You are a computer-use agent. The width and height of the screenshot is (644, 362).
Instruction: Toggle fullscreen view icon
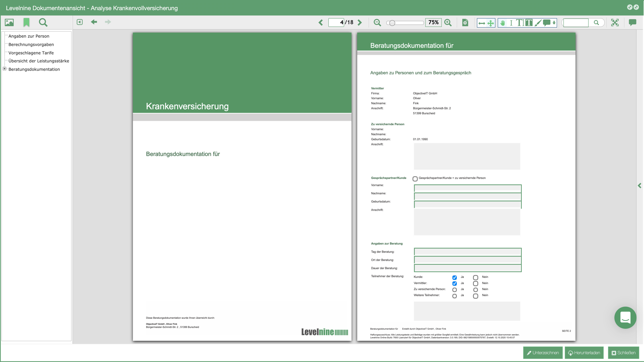615,22
